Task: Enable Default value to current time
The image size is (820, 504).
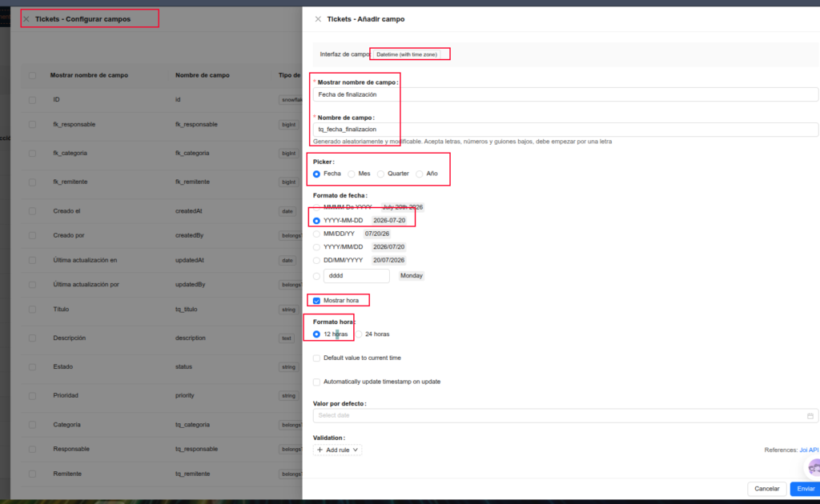Action: click(x=316, y=358)
